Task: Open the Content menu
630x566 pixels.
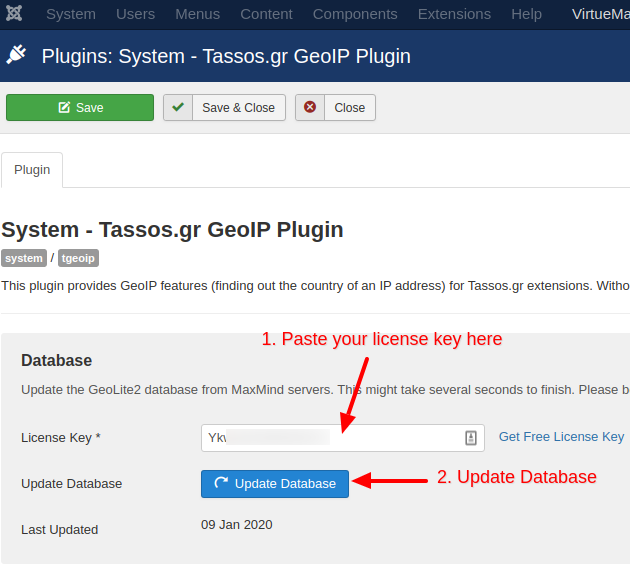Action: (x=266, y=14)
